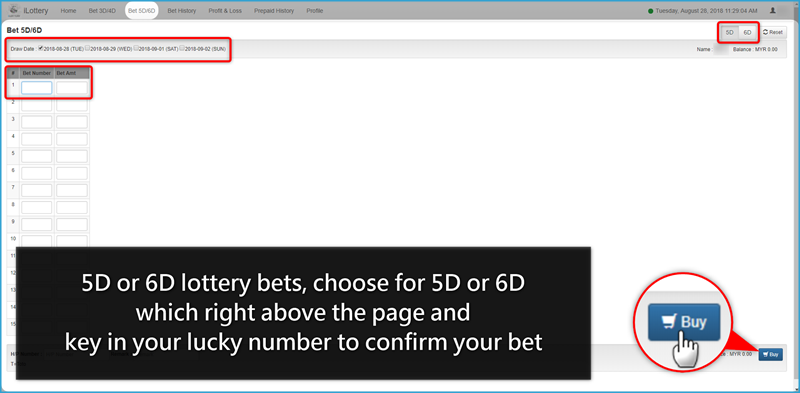Focus Bet Number field in row 1
Screen dimensions: 800x393
(x=37, y=88)
